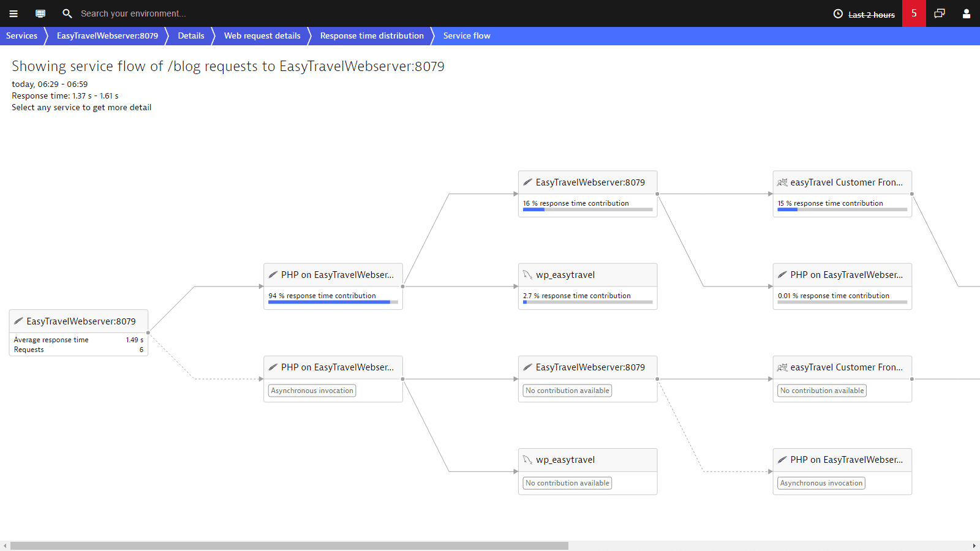980x551 pixels.
Task: Click database icon on 2.7 % wp_easytravel node
Action: coord(528,275)
